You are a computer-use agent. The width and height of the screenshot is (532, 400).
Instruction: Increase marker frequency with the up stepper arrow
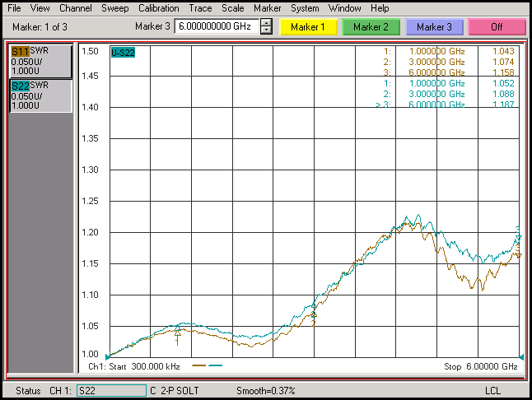pyautogui.click(x=266, y=23)
